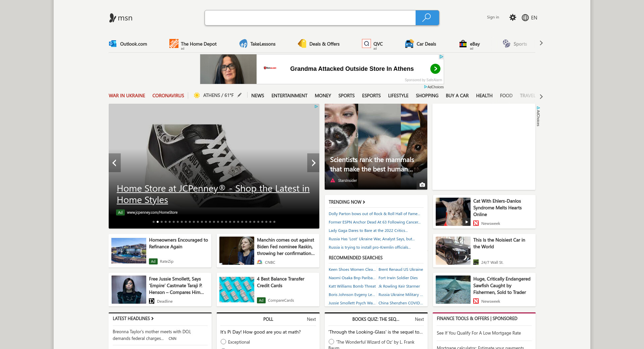Open the ENTERTAINMENT tab
Screen dimensions: 644x349
tap(289, 96)
